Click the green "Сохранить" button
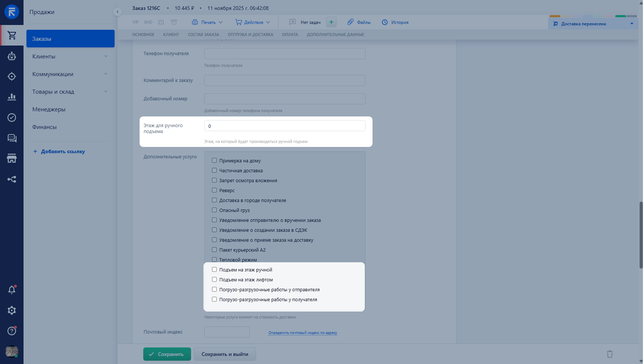The height and width of the screenshot is (364, 644). [167, 354]
